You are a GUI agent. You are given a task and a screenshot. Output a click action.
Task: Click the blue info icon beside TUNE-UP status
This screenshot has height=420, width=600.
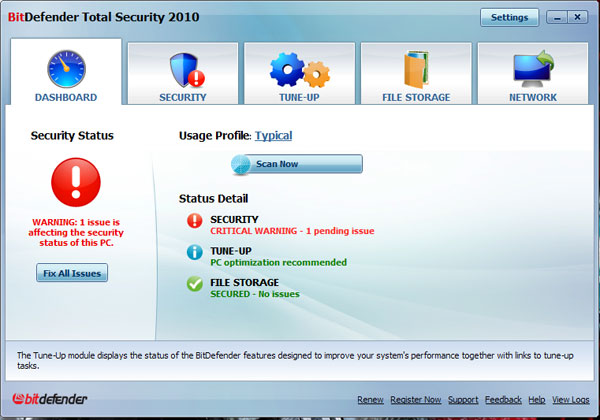195,252
